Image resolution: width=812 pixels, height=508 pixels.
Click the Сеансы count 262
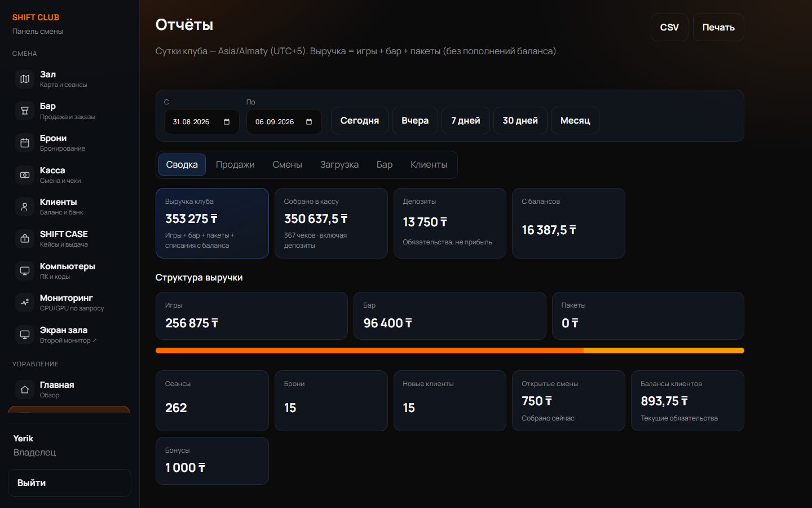coord(176,408)
